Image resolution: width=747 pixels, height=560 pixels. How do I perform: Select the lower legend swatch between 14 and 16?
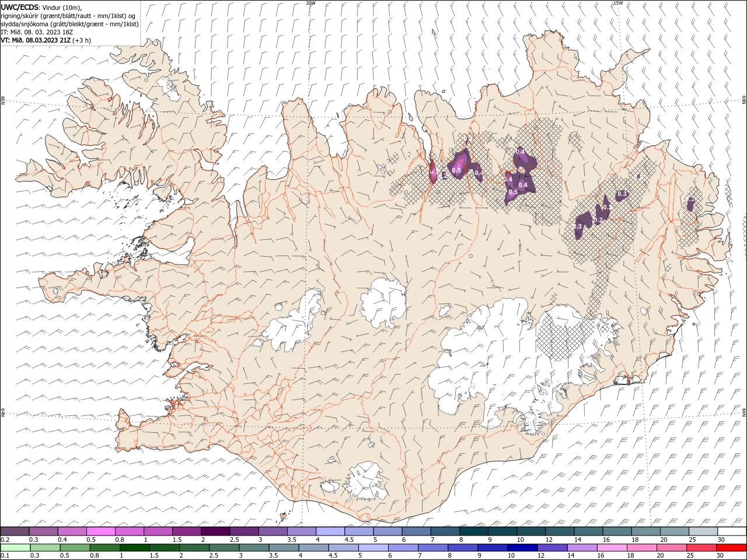coord(582,548)
